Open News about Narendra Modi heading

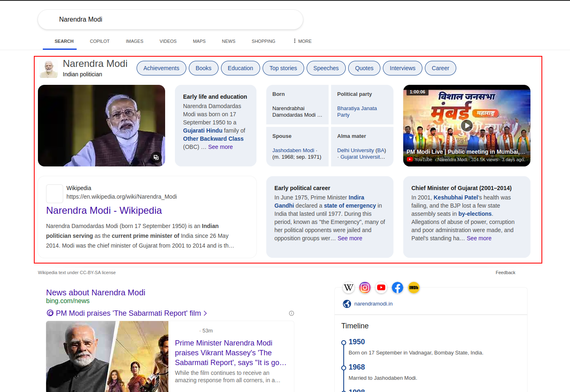tap(95, 292)
